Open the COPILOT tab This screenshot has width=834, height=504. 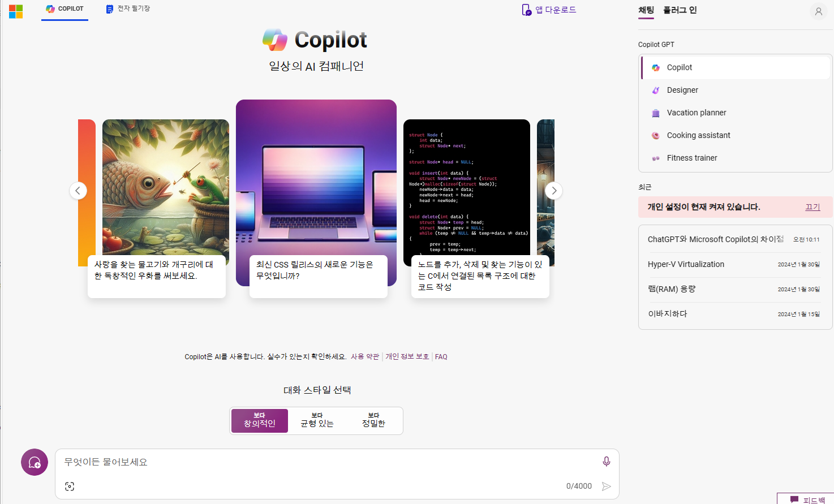pyautogui.click(x=65, y=9)
